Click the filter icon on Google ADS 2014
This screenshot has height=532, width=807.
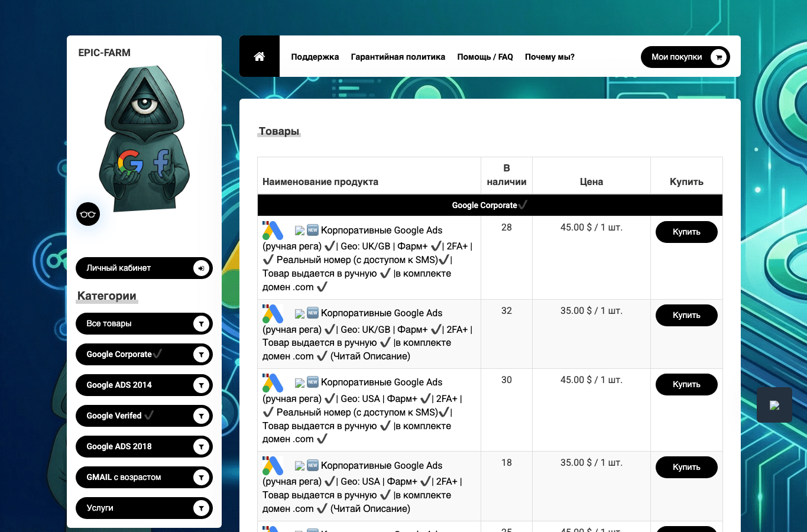coord(201,385)
